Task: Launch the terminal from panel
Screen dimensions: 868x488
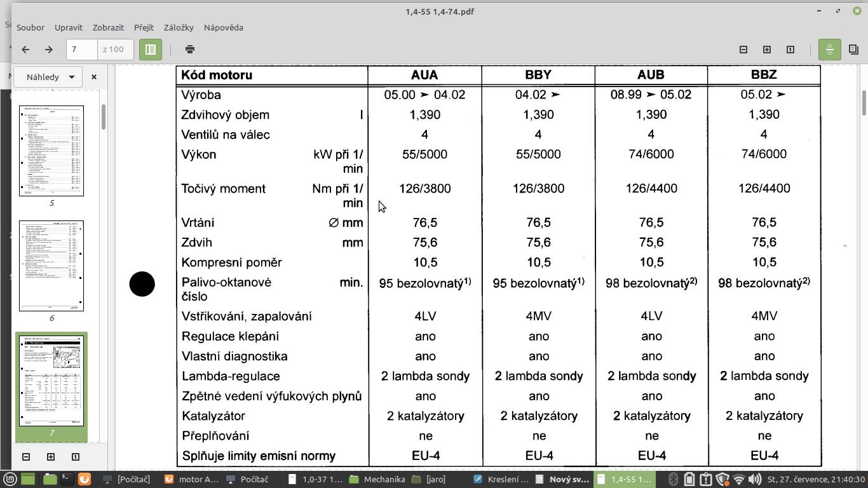Action: [67, 479]
